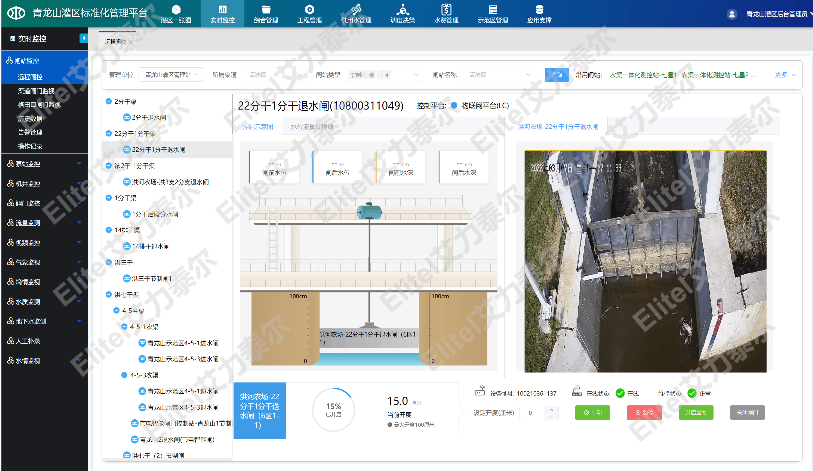Click the green online status check icon
Screen dimensions: 813x471
[x=621, y=392]
